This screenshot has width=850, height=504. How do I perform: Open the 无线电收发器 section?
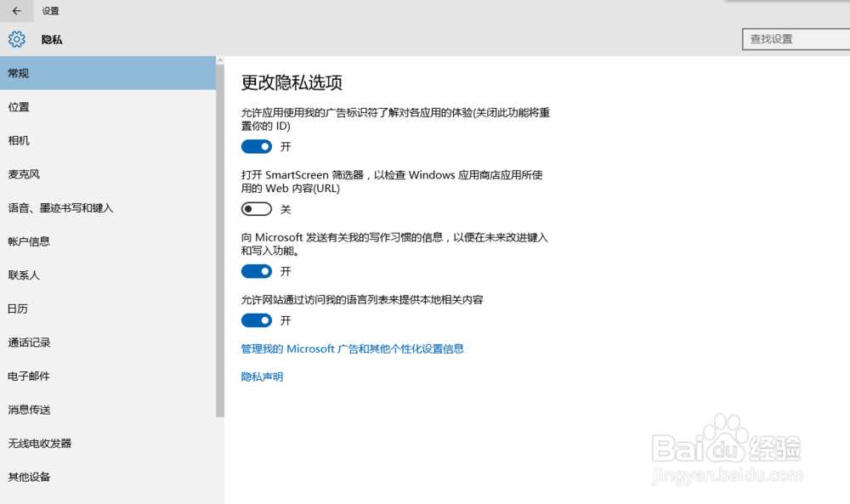pos(108,443)
